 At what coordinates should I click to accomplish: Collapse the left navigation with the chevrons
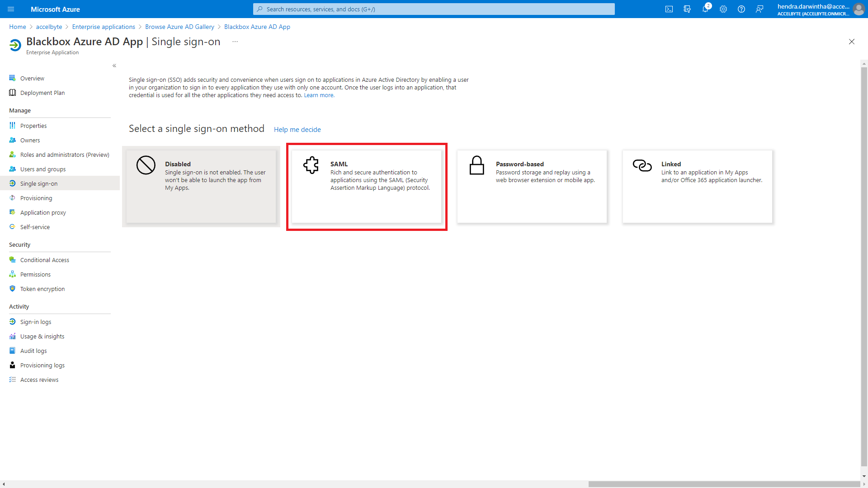pos(114,66)
